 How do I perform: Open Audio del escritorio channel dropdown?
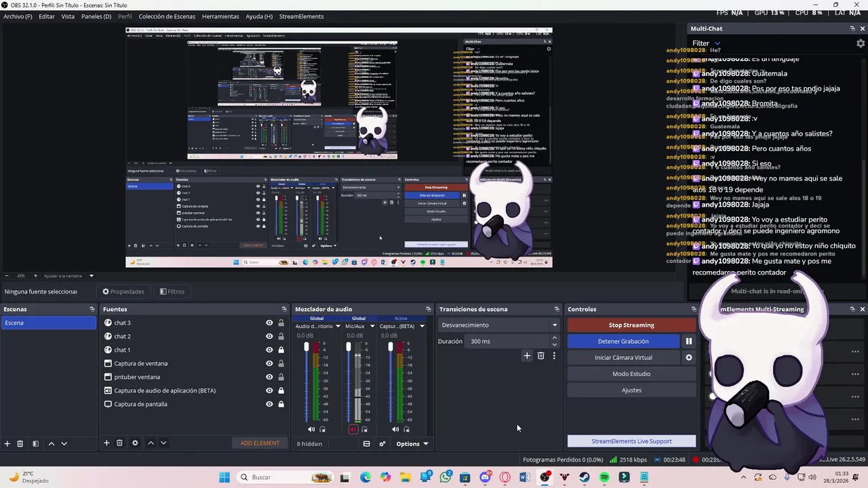(338, 326)
